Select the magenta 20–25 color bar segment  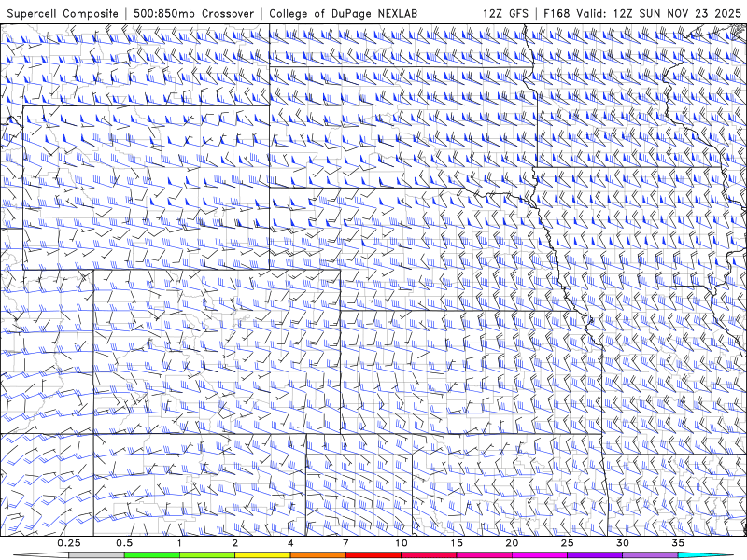(x=540, y=555)
